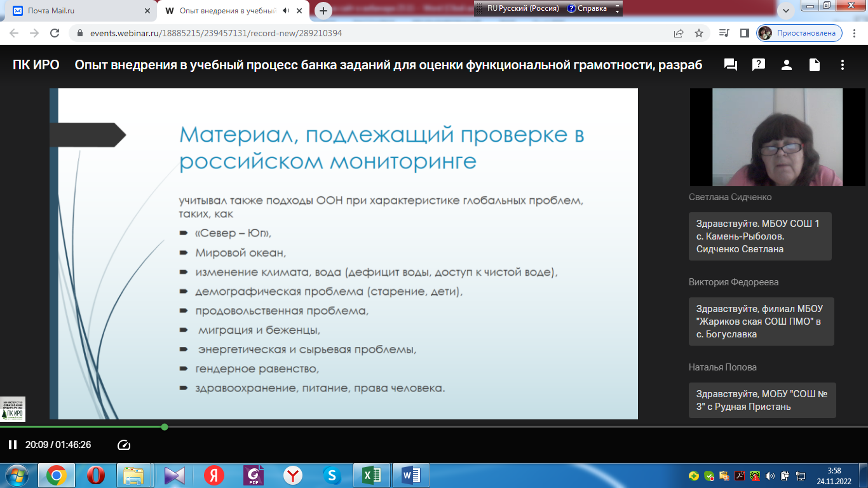Click the video progress bar handle
Viewport: 868px width, 488px height.
click(165, 427)
